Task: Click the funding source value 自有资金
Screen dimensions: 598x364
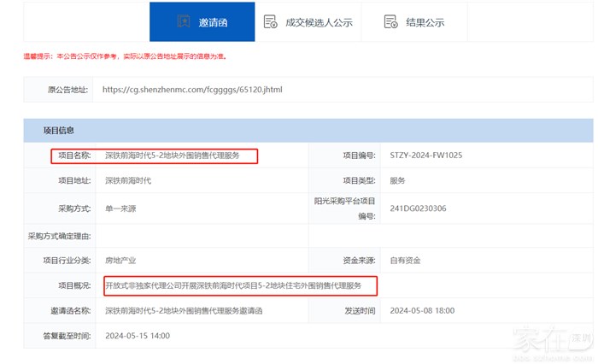Action: click(x=405, y=260)
